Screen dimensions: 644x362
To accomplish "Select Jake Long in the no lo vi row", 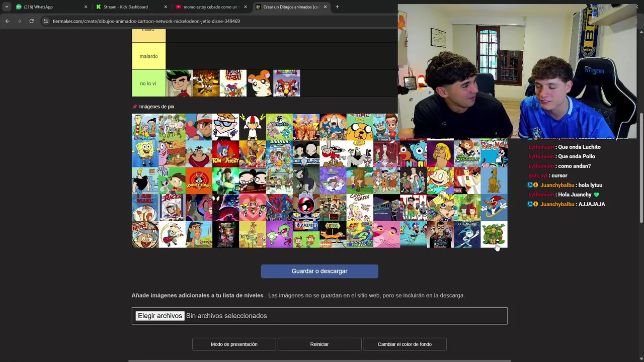I will [x=179, y=83].
